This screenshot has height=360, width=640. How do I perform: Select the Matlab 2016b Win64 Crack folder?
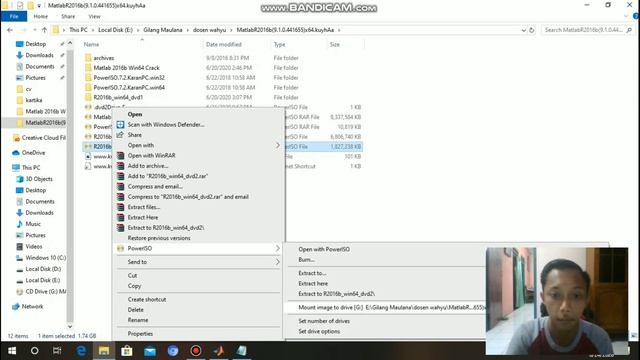(x=127, y=68)
